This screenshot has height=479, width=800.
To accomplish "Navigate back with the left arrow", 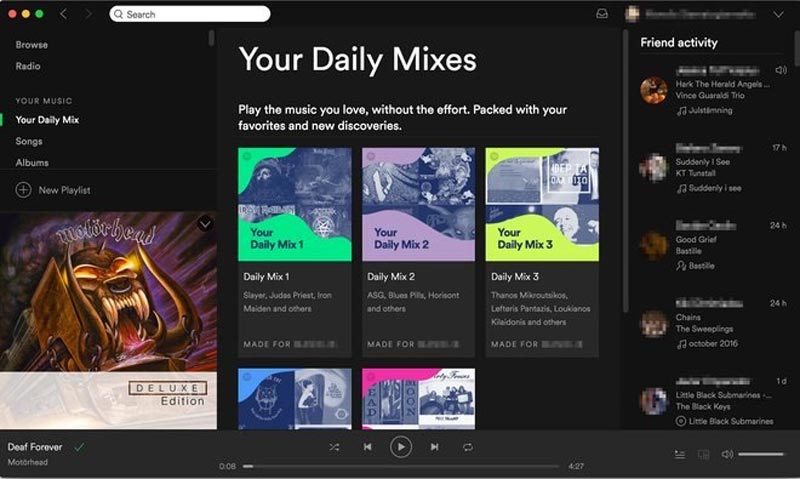I will [x=64, y=14].
